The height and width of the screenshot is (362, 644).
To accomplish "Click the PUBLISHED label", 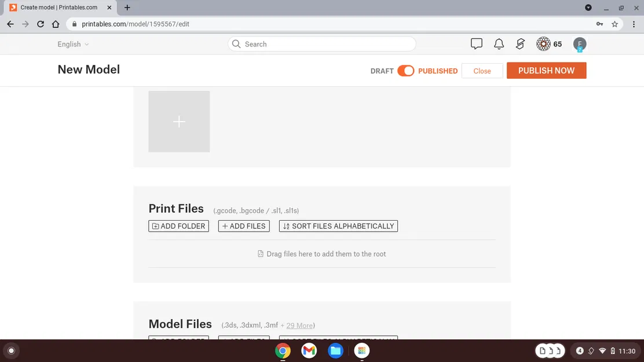I will [438, 71].
